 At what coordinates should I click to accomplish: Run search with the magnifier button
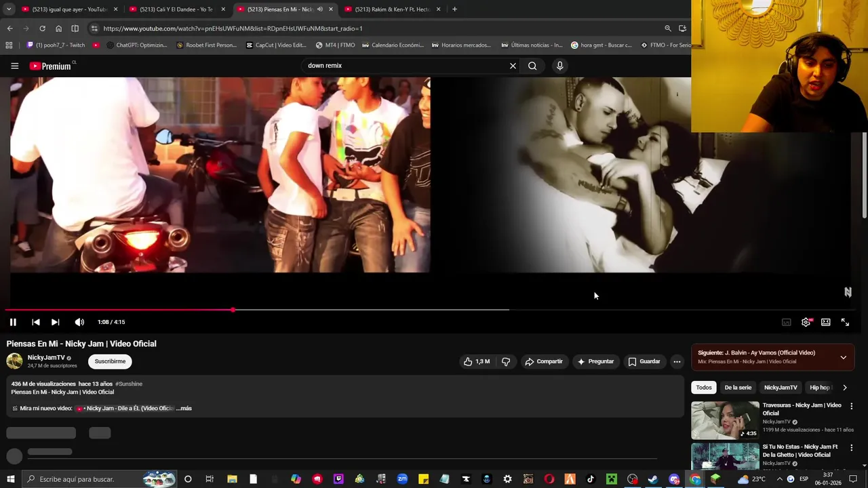[532, 66]
